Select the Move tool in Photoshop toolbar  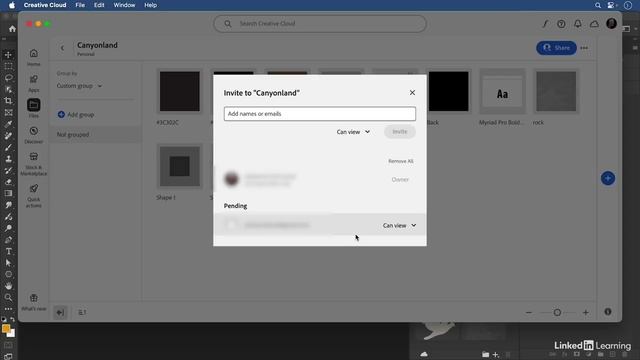click(8, 54)
